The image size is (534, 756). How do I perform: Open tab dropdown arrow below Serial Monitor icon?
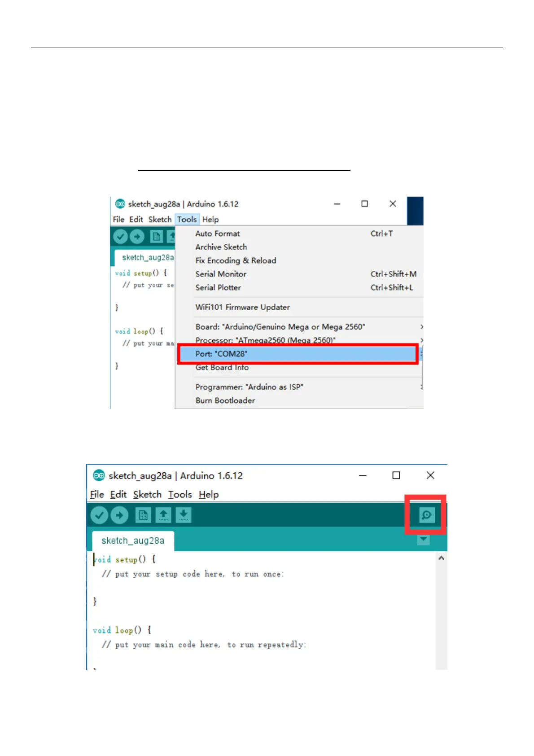tap(423, 539)
